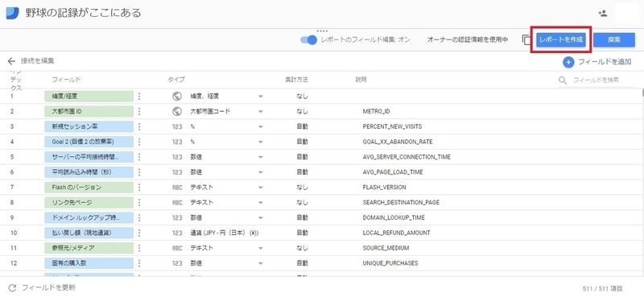644x297 pixels.
Task: Open the three-dot menu for 新規セッション率
Action: (139, 126)
